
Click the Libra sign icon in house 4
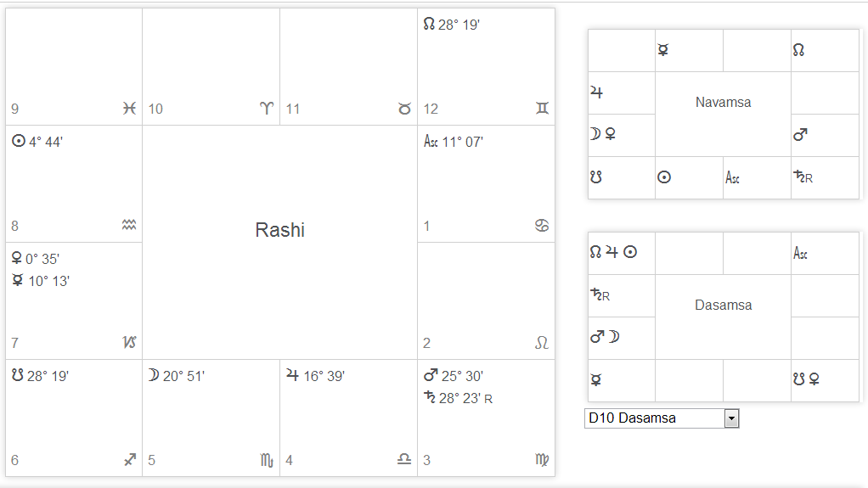tap(404, 460)
